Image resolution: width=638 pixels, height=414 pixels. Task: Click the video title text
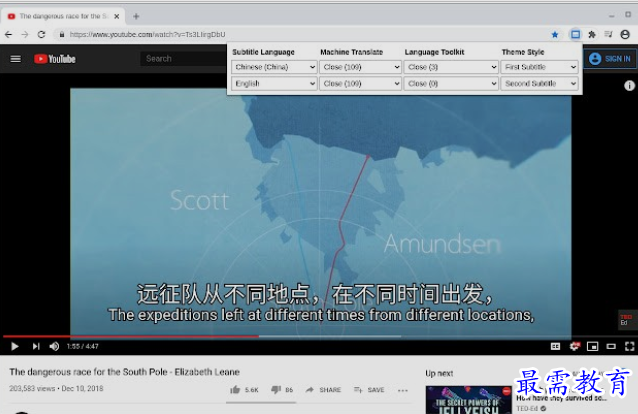[x=125, y=372]
